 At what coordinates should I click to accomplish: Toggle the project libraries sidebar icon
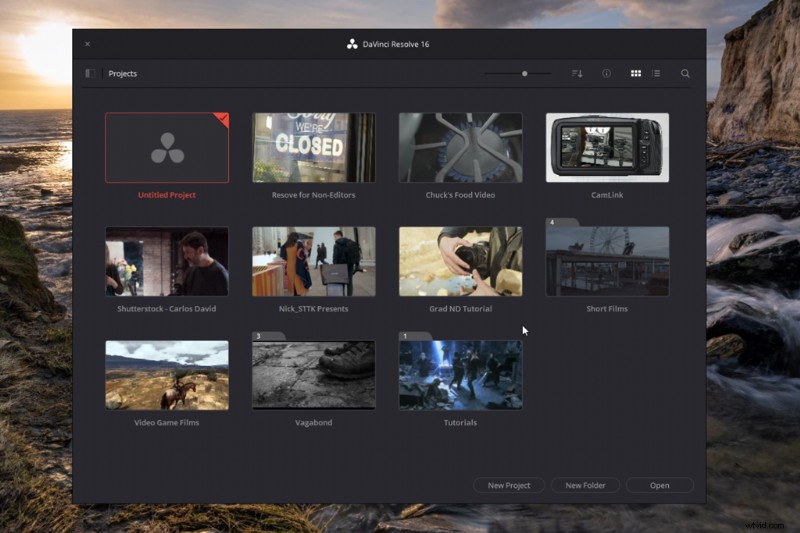pyautogui.click(x=90, y=73)
